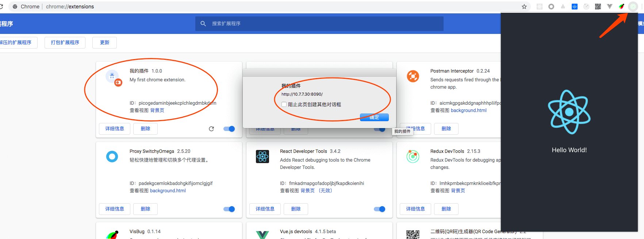
Task: Open greyed React DevTools toolbar extension icon
Action: pyautogui.click(x=540, y=7)
